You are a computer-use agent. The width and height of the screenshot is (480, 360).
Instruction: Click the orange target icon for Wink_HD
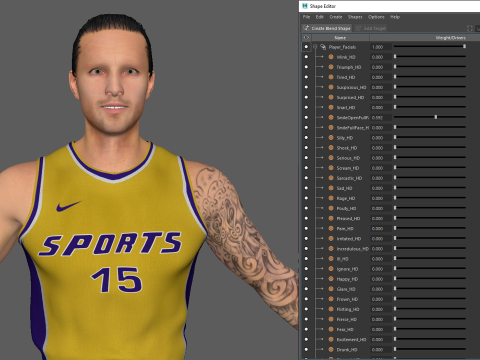[331, 57]
